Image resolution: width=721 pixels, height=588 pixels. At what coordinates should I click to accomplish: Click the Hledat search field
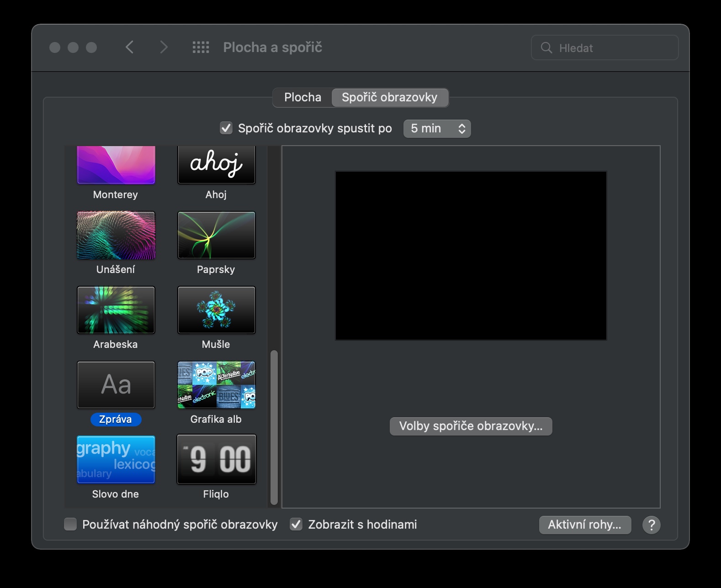604,48
